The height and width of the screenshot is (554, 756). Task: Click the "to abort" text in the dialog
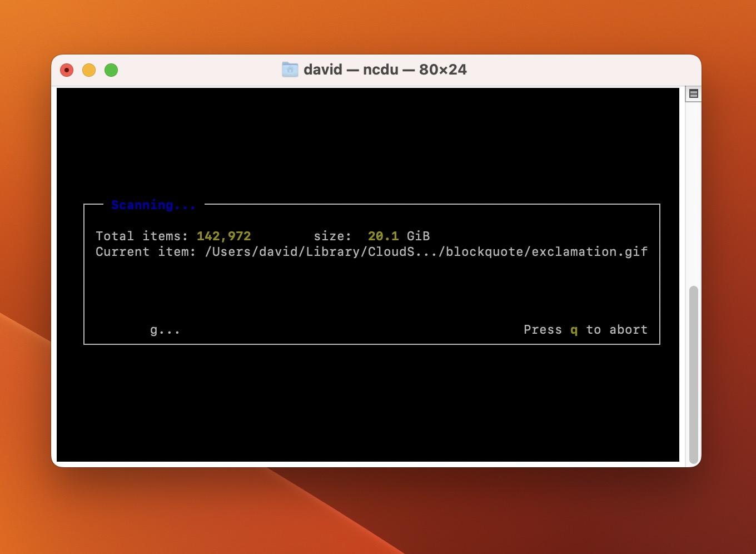coord(617,329)
